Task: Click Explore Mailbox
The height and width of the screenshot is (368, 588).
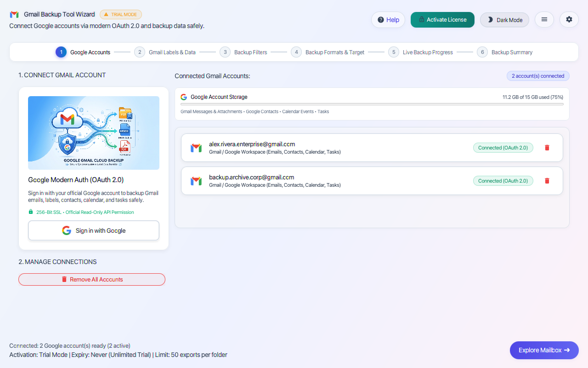Action: pyautogui.click(x=544, y=350)
